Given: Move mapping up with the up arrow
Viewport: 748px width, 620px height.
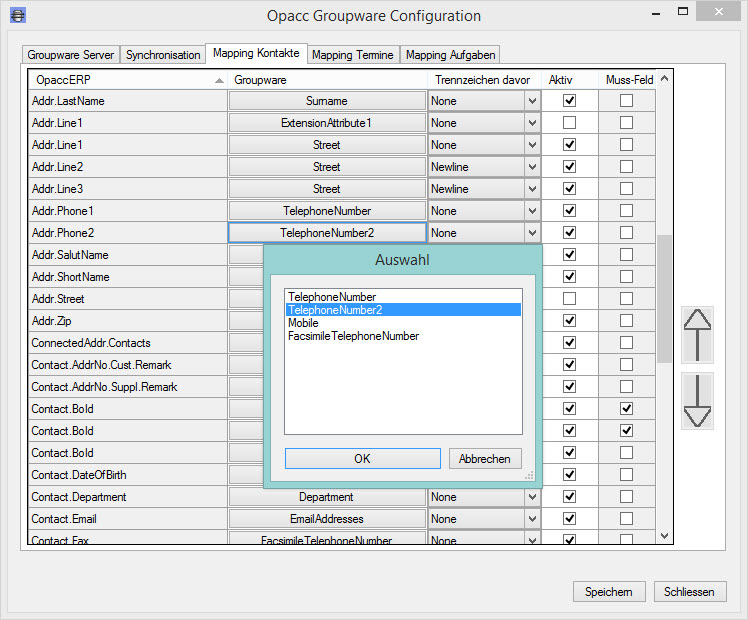Looking at the screenshot, I should coord(697,335).
